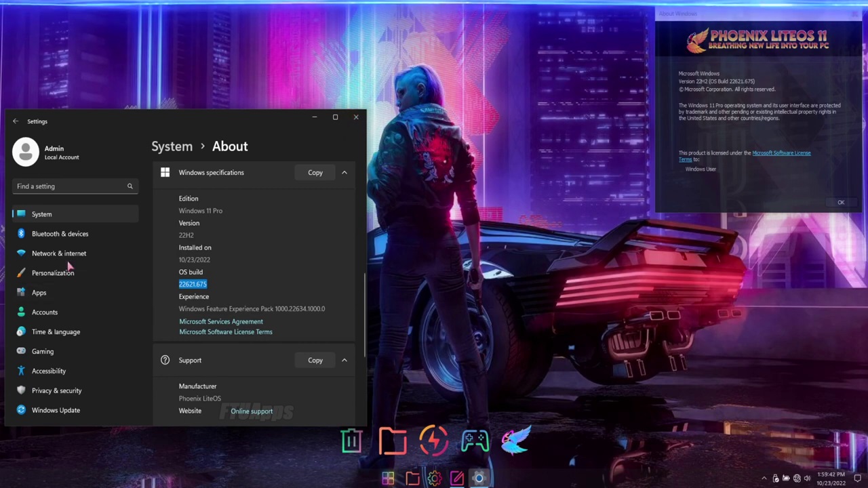This screenshot has width=868, height=488.
Task: Open the network globe tray icon
Action: (x=797, y=479)
